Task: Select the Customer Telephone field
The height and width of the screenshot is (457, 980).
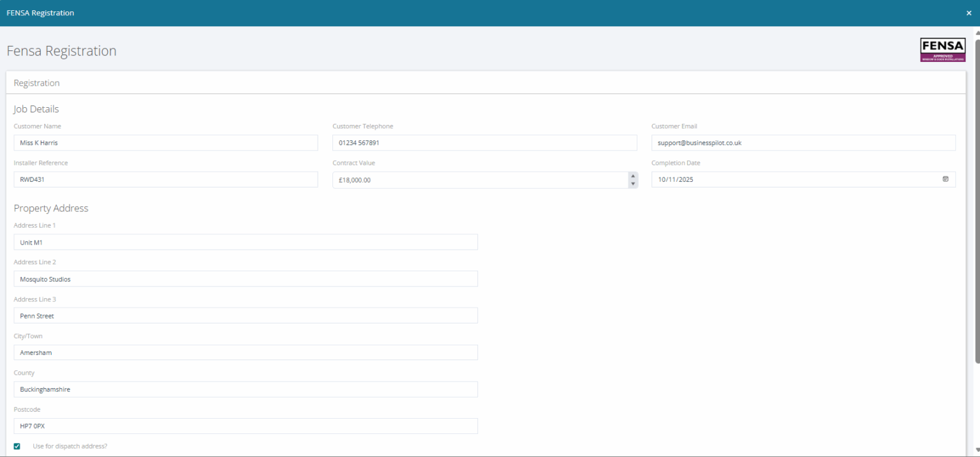Action: [484, 142]
